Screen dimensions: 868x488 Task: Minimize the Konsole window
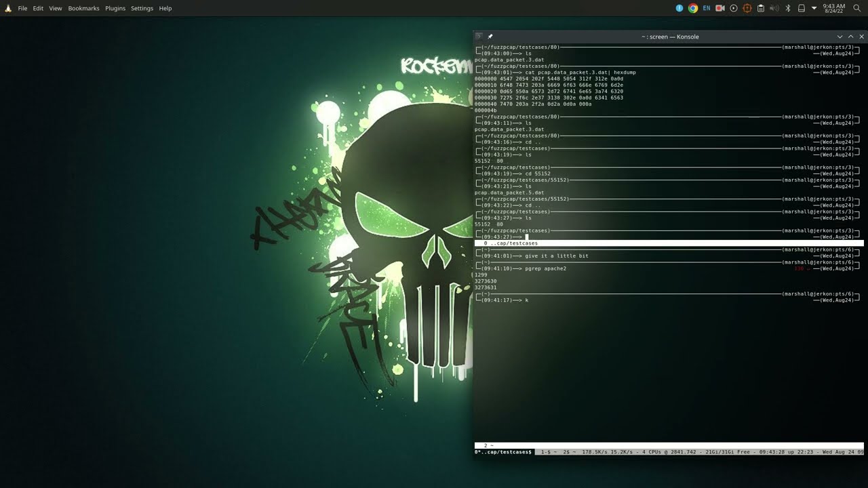pyautogui.click(x=840, y=37)
